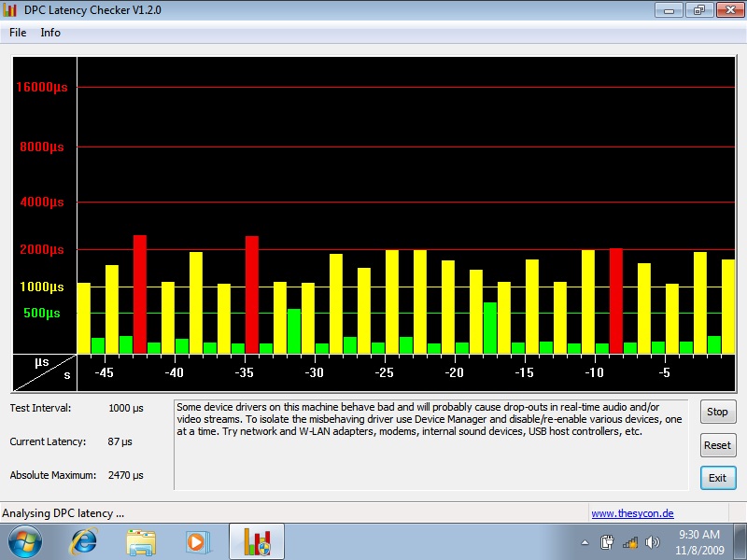This screenshot has height=560, width=747.
Task: Show hidden tray icons arrow
Action: [x=585, y=542]
